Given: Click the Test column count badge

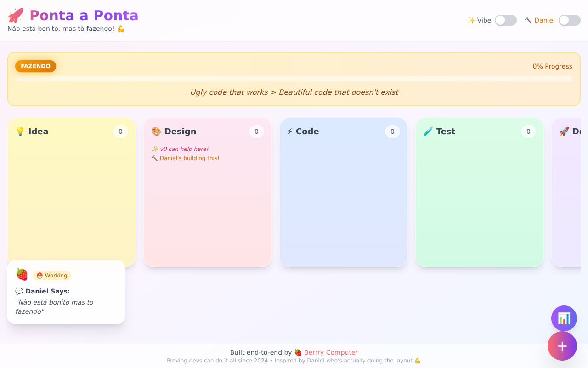Looking at the screenshot, I should (x=528, y=132).
